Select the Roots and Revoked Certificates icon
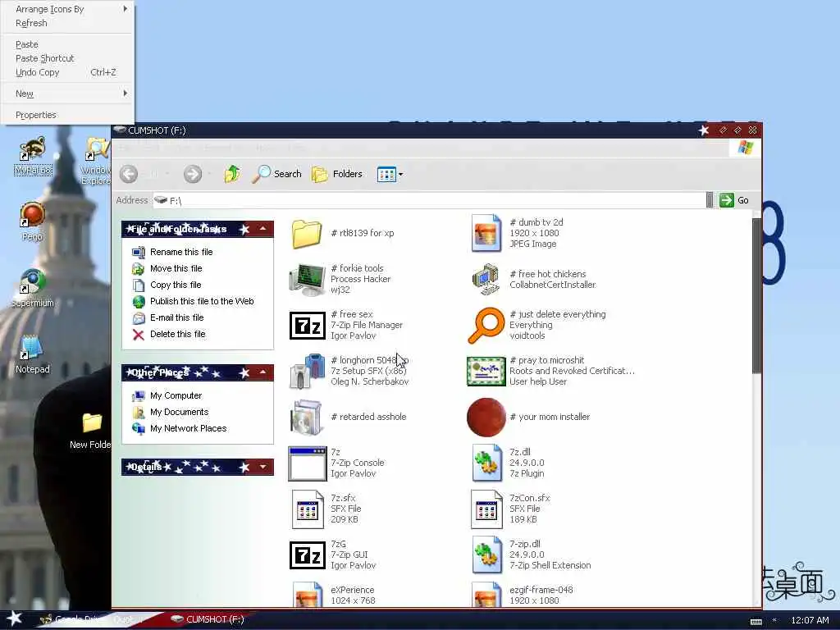840x630 pixels. click(486, 372)
